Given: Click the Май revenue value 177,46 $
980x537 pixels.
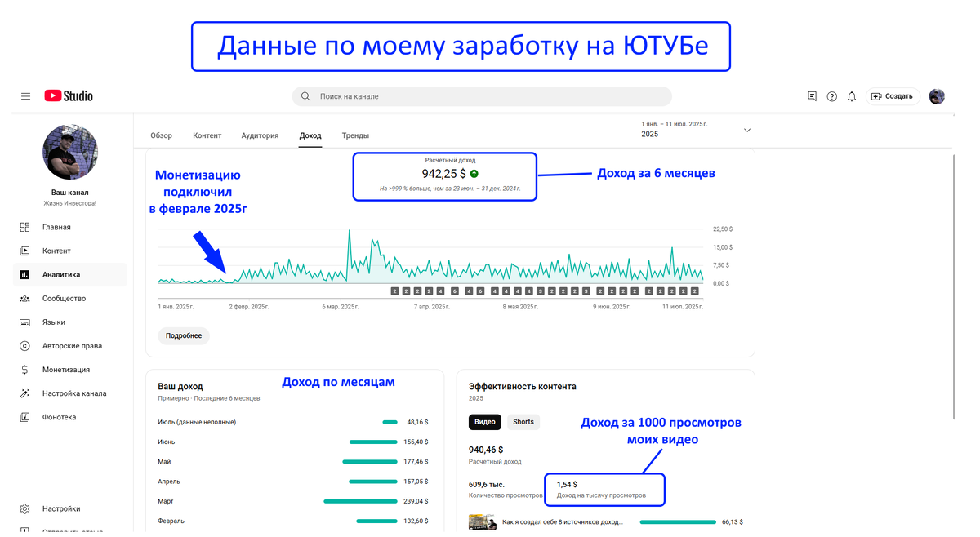Looking at the screenshot, I should pos(416,462).
